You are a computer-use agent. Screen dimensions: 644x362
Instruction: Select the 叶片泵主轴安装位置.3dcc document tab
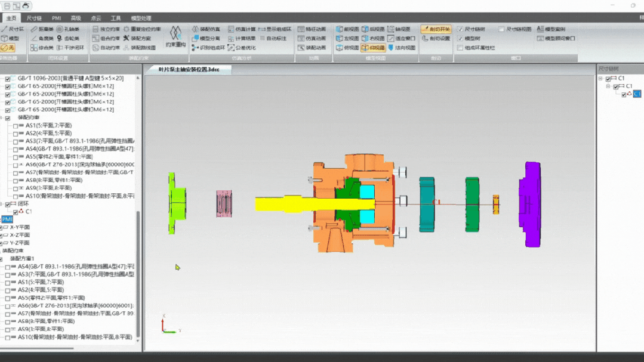[x=189, y=69]
